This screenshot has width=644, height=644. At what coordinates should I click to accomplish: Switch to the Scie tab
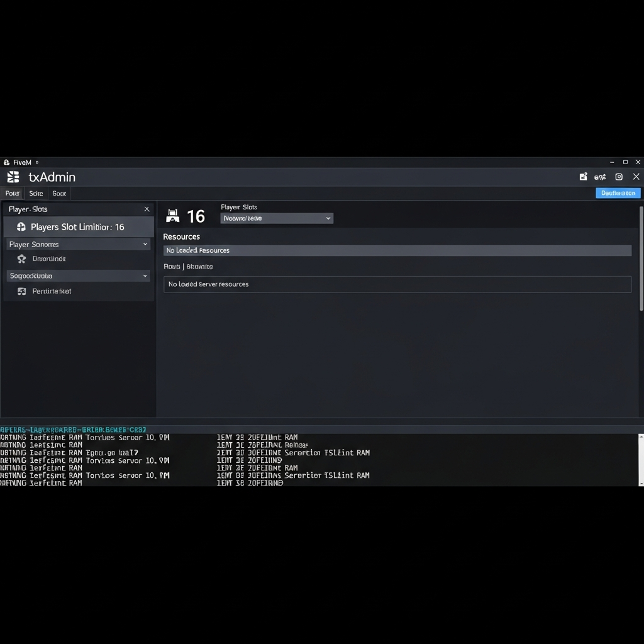click(x=35, y=193)
